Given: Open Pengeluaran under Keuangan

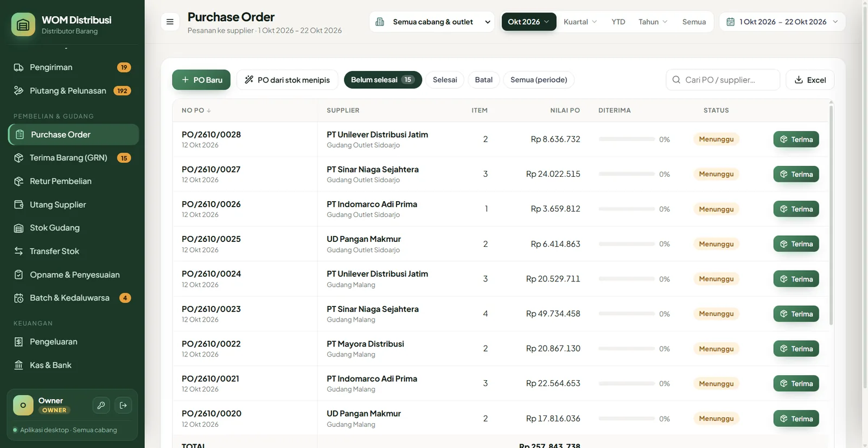Looking at the screenshot, I should [x=73, y=342].
